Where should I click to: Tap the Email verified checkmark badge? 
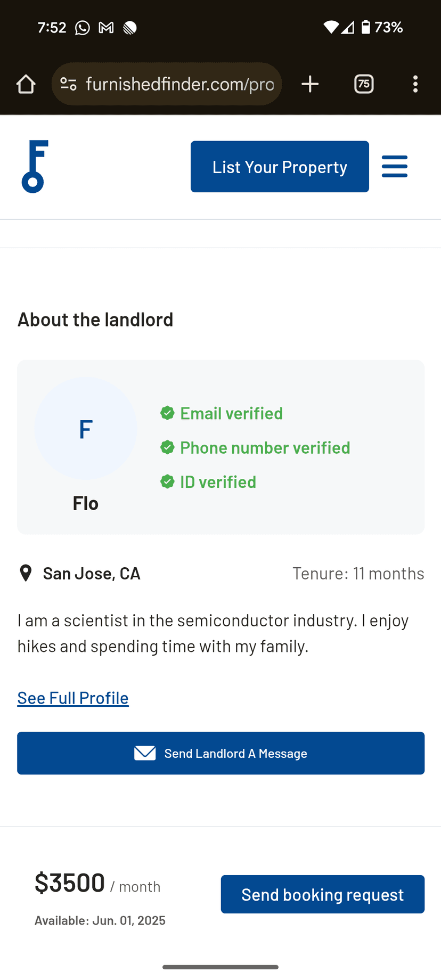coord(167,413)
